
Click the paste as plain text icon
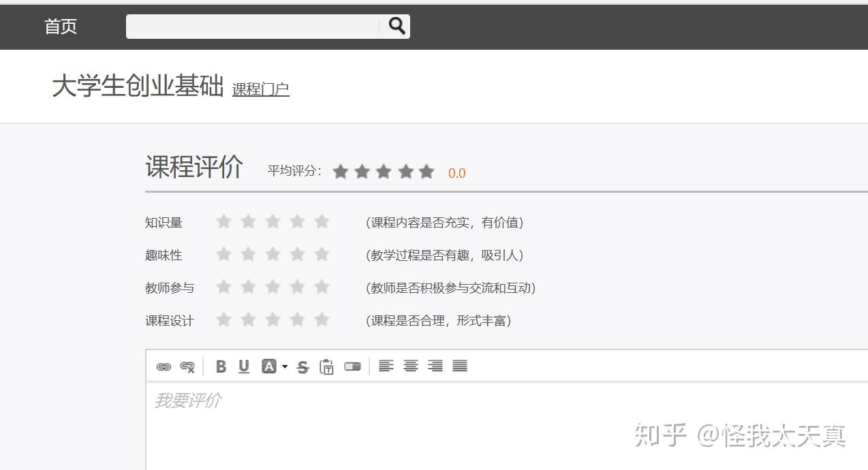click(327, 366)
